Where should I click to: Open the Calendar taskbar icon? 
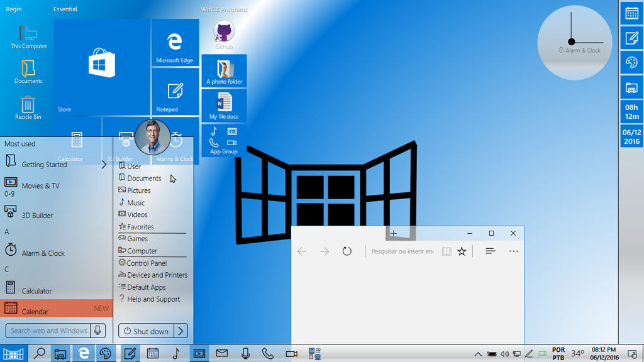(x=153, y=353)
